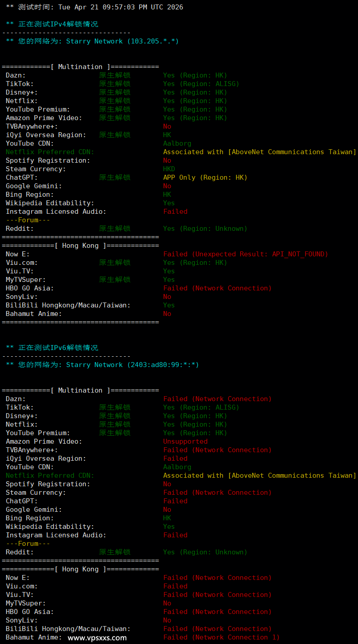Click the Unsupported result for Amazon Prime Video
358x644 pixels.
pos(185,441)
